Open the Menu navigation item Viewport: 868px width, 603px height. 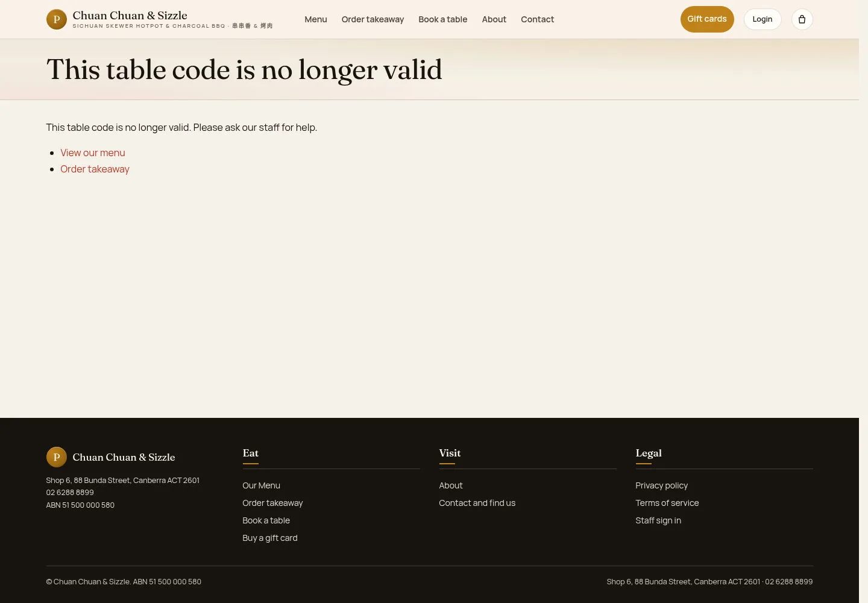coord(316,19)
